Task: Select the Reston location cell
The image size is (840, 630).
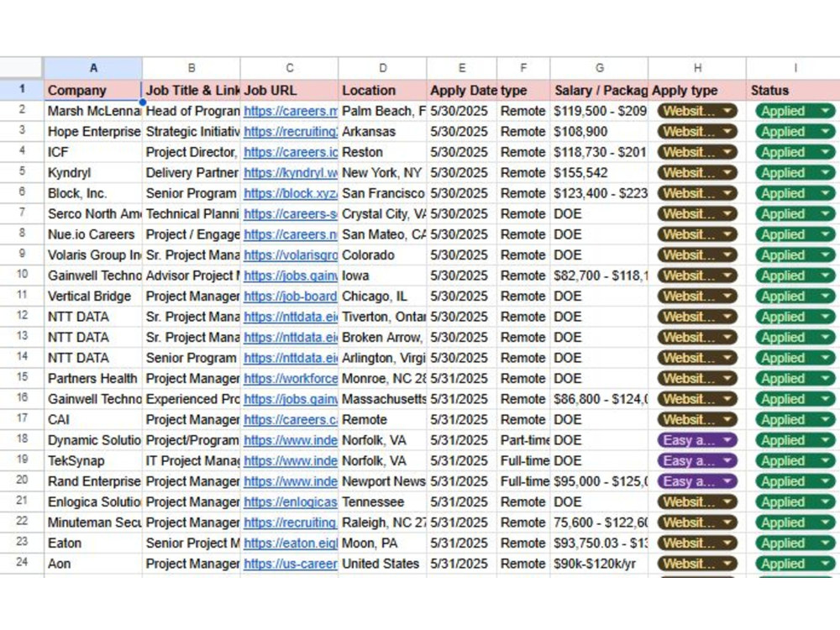Action: pos(382,153)
